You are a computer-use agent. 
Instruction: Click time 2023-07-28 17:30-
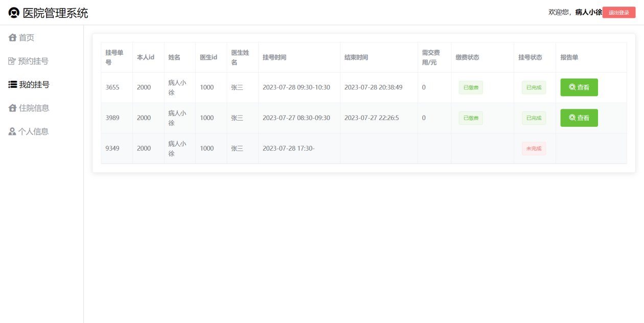click(x=289, y=149)
